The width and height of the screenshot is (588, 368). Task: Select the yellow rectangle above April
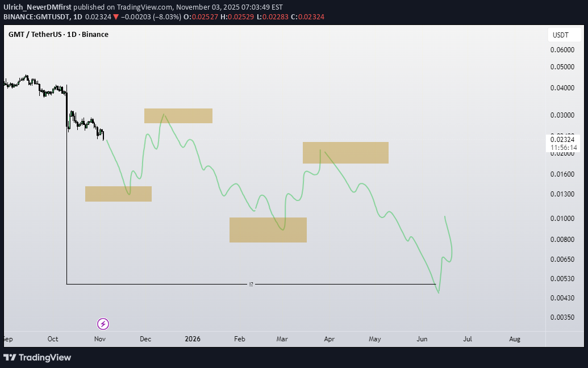pyautogui.click(x=345, y=153)
